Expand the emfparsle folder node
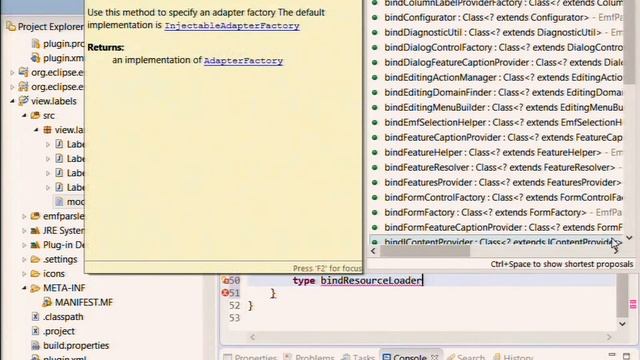 coord(24,216)
